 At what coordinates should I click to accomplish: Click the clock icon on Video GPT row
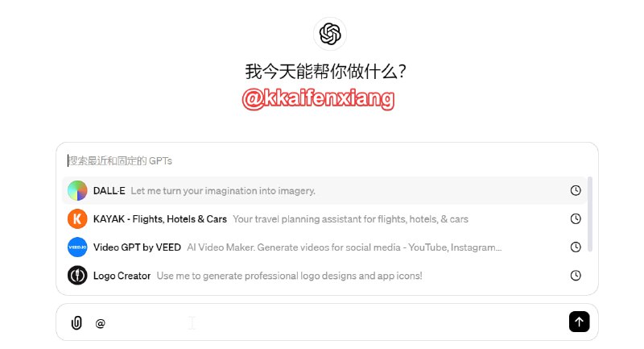coord(576,247)
